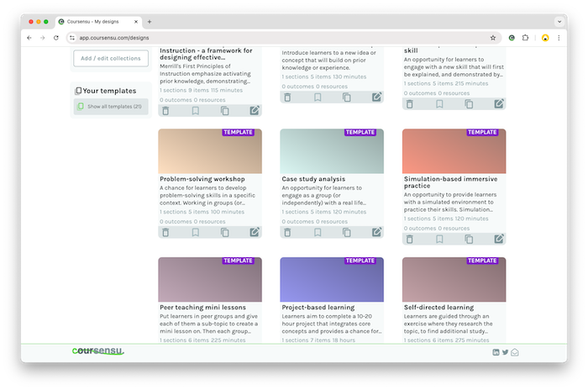588x390 pixels.
Task: Open the Peer teaching mini lessons thumbnail
Action: coord(209,279)
